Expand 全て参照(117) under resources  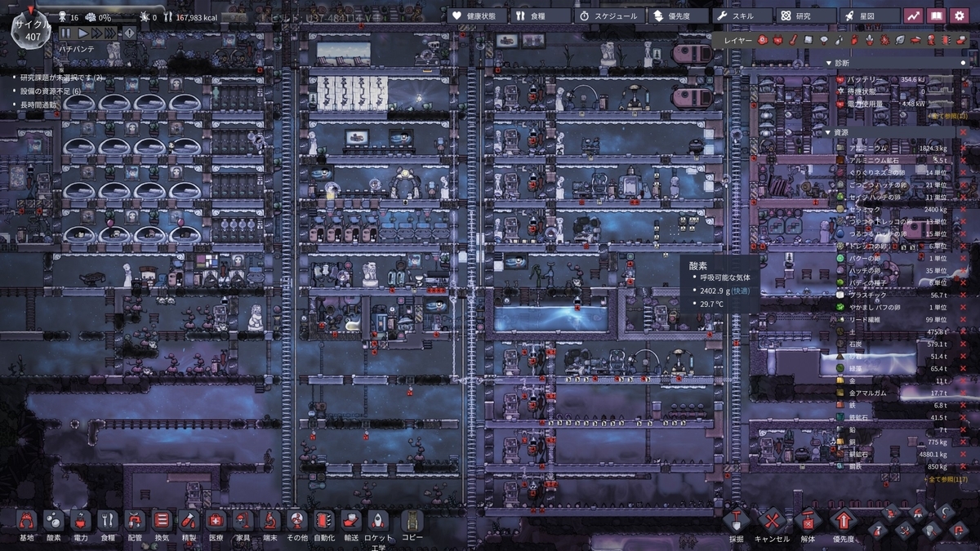(x=946, y=479)
